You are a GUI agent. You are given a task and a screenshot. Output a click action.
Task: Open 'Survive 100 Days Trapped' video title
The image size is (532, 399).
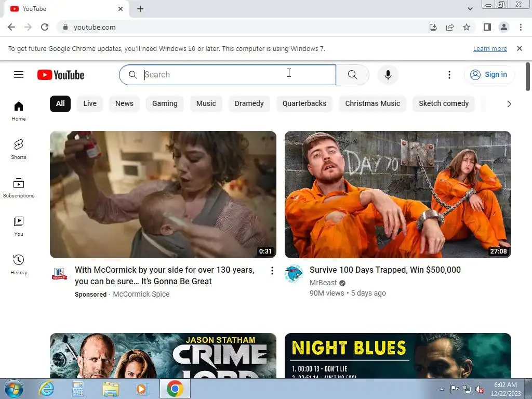click(385, 270)
